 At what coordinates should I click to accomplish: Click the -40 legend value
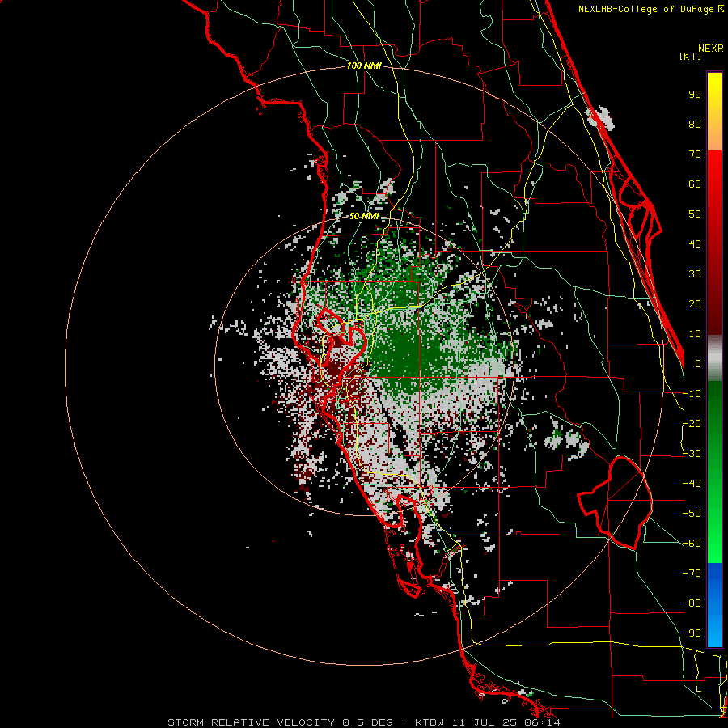tap(692, 484)
